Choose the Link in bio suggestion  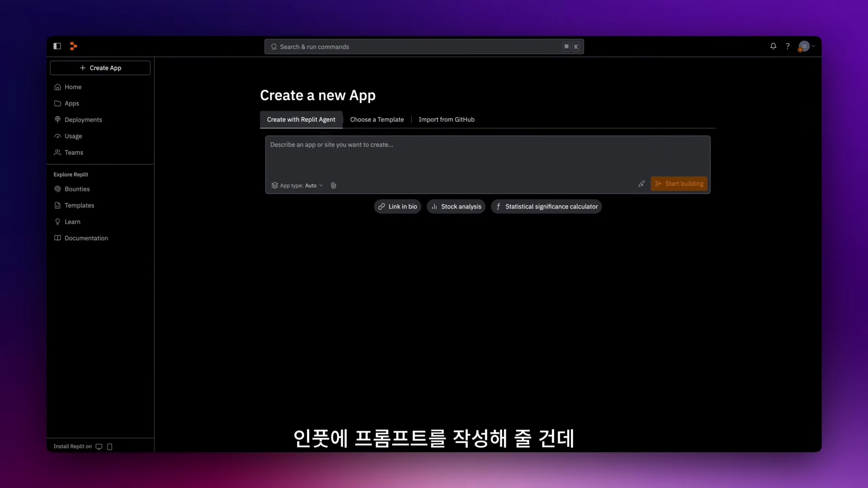pos(397,206)
